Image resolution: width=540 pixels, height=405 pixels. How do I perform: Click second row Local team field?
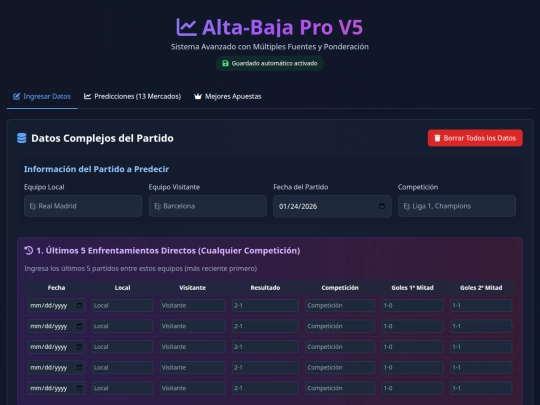pyautogui.click(x=122, y=326)
